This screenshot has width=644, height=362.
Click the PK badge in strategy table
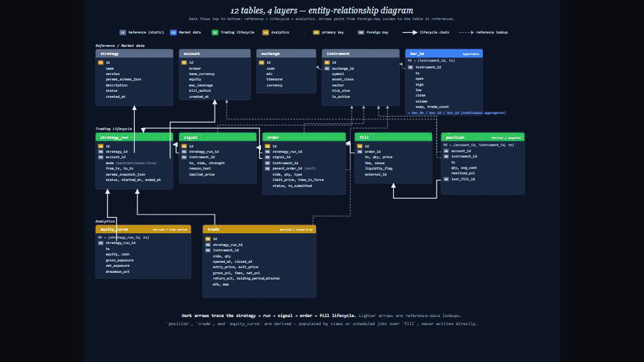tap(101, 62)
